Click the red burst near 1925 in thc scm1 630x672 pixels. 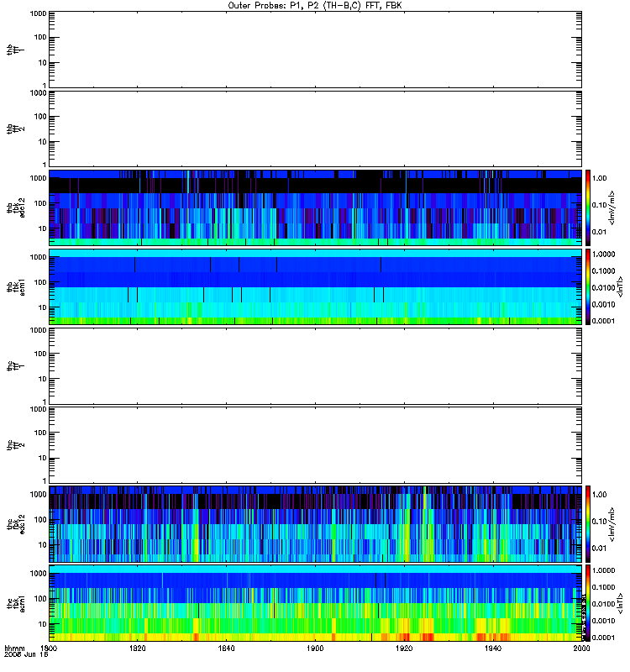point(426,637)
